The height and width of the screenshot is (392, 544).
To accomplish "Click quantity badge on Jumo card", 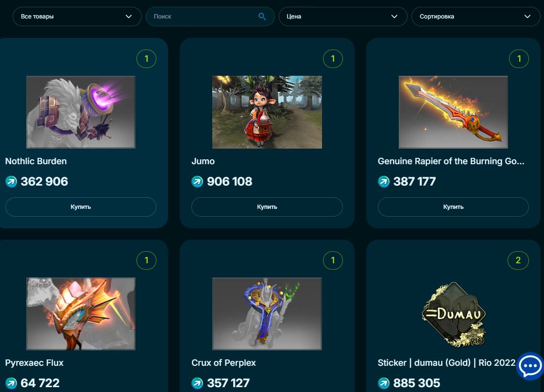I will (333, 59).
